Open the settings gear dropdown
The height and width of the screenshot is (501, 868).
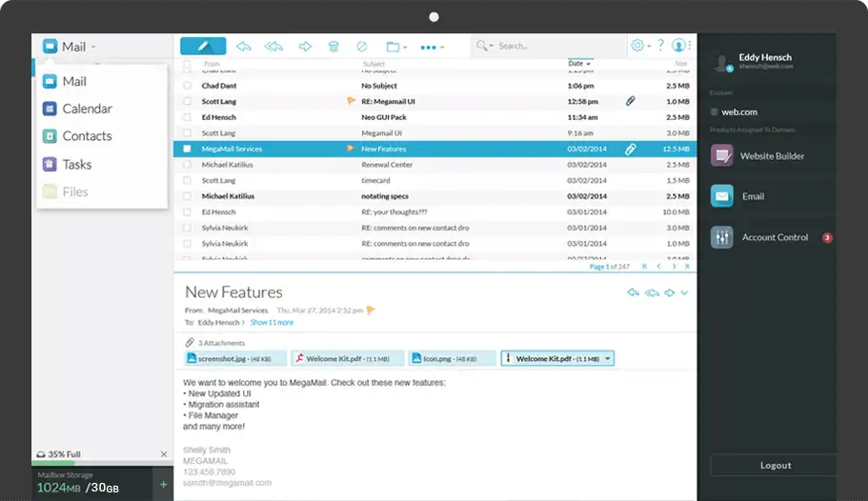640,45
